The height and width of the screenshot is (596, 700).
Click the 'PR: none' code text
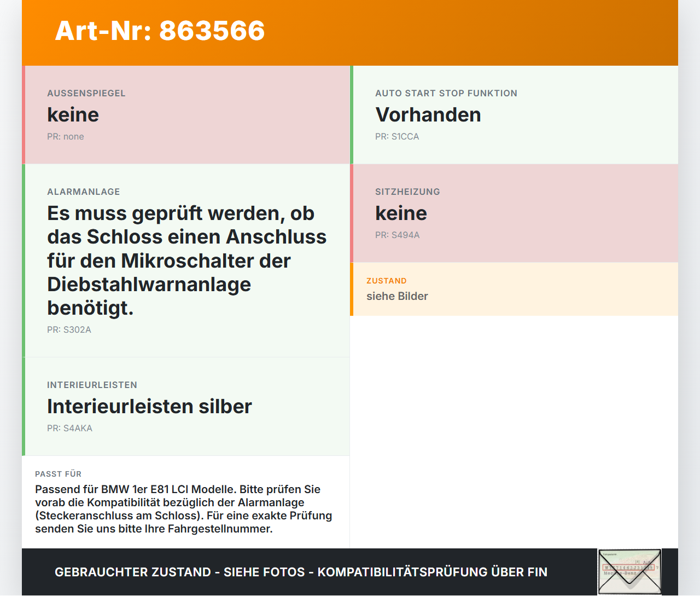pos(66,137)
